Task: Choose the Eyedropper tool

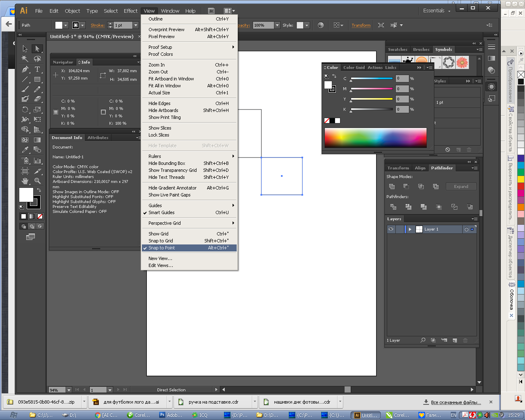Action: click(x=25, y=150)
